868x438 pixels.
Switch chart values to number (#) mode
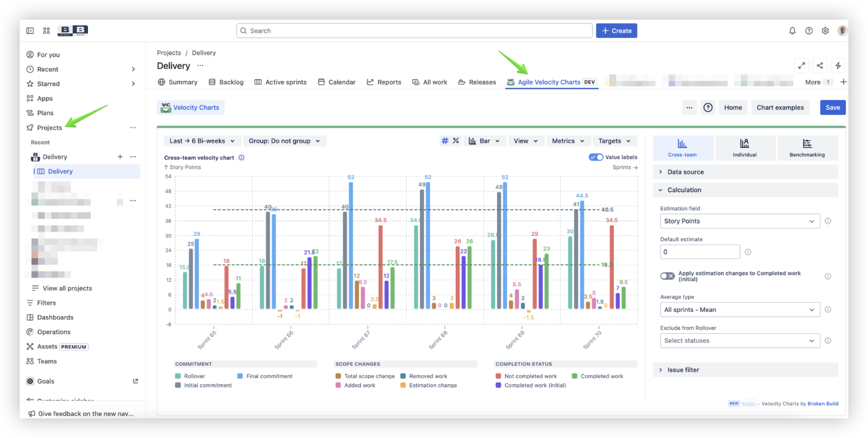[x=445, y=141]
